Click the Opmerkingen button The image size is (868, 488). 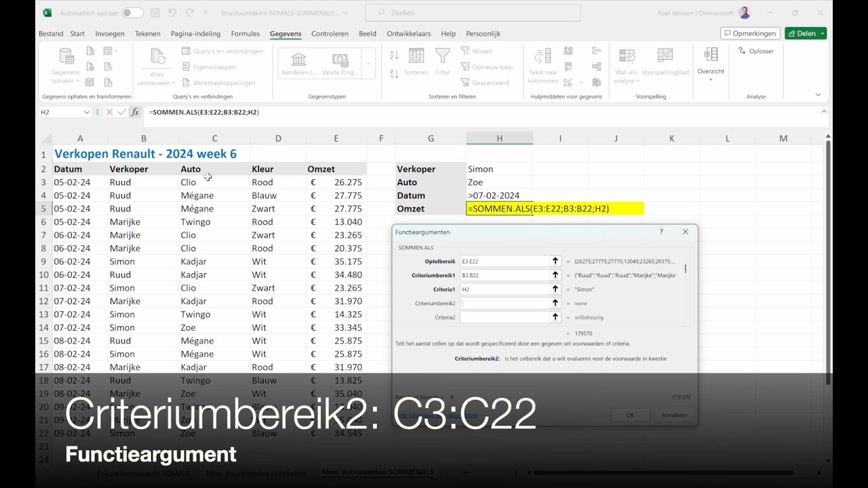tap(750, 33)
